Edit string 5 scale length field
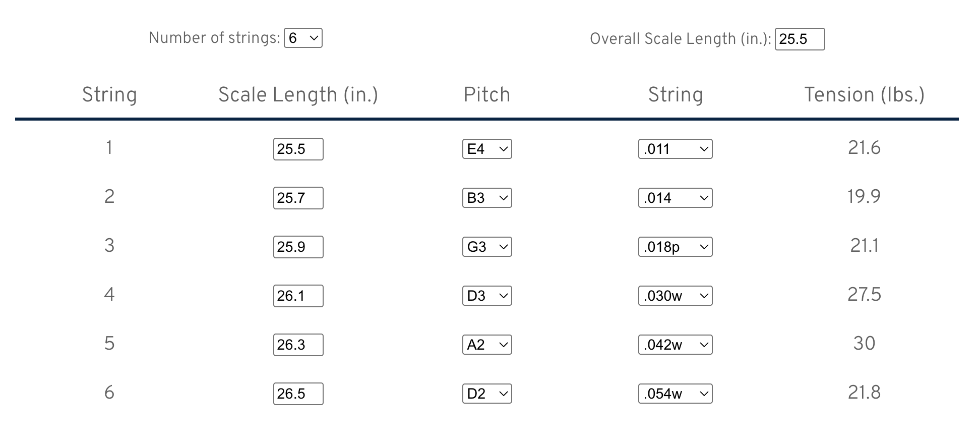 point(298,345)
